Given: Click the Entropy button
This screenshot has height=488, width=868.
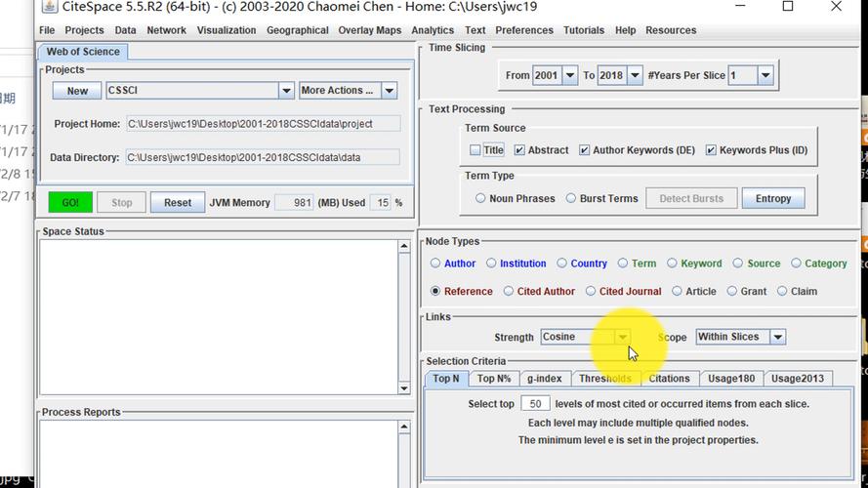Looking at the screenshot, I should tap(772, 198).
